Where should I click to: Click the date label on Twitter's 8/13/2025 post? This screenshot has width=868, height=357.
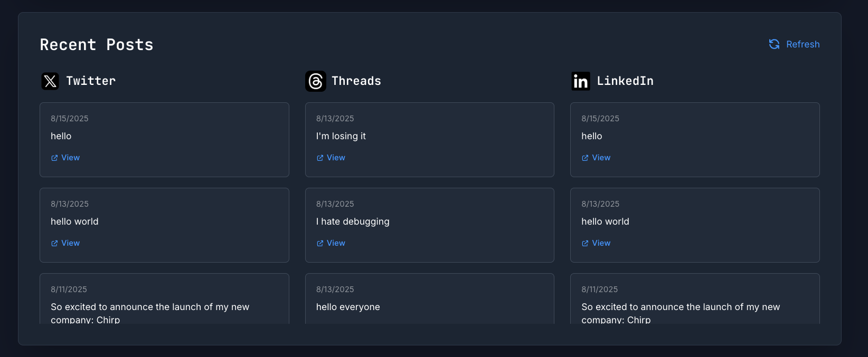tap(69, 204)
